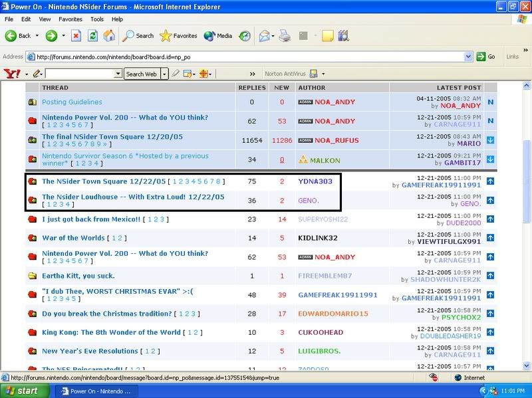Open the Yahoo search box dropdown
This screenshot has width=532, height=398.
click(118, 74)
